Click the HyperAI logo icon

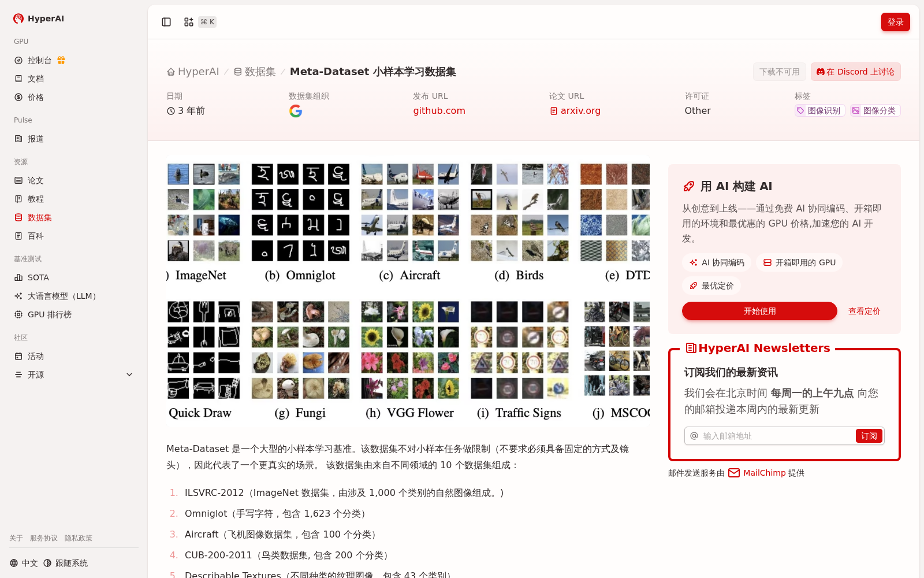pos(18,18)
